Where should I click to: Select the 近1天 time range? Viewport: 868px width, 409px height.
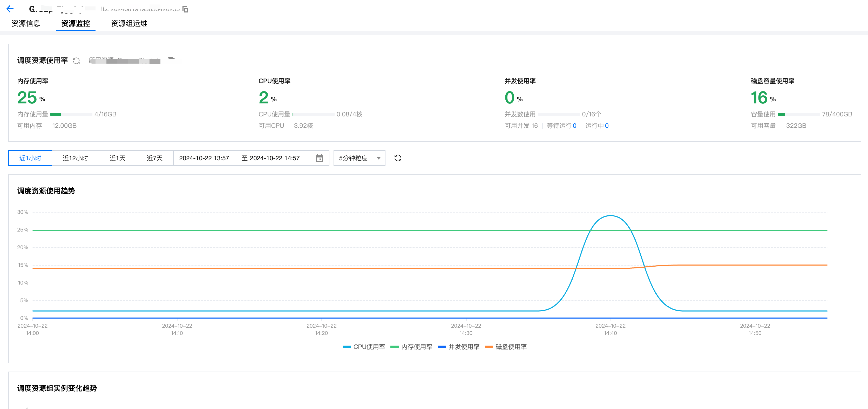(x=117, y=158)
